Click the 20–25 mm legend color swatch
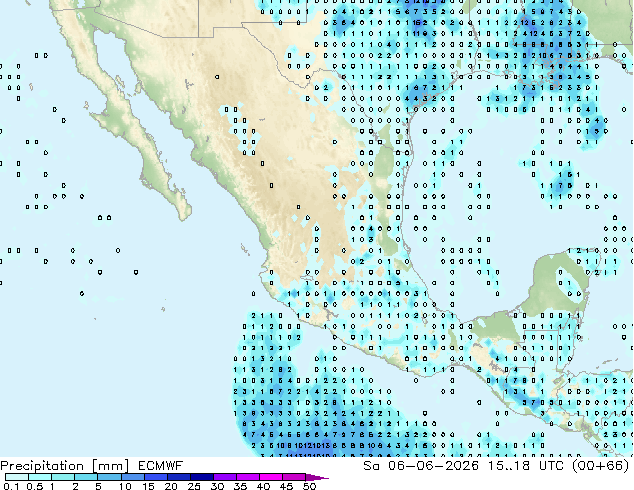634x490 pixels. 178,477
